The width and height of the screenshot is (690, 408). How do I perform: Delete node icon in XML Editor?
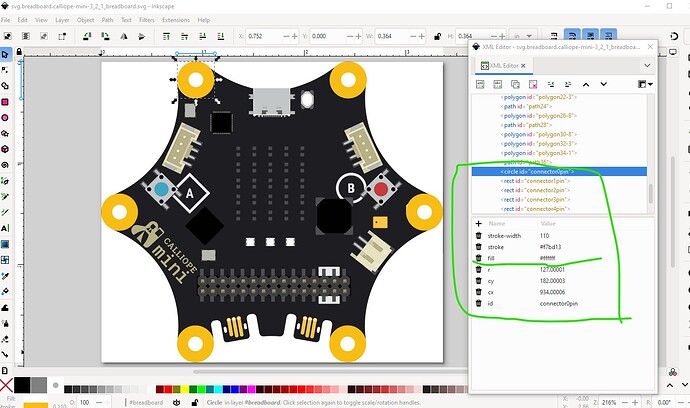[x=533, y=84]
